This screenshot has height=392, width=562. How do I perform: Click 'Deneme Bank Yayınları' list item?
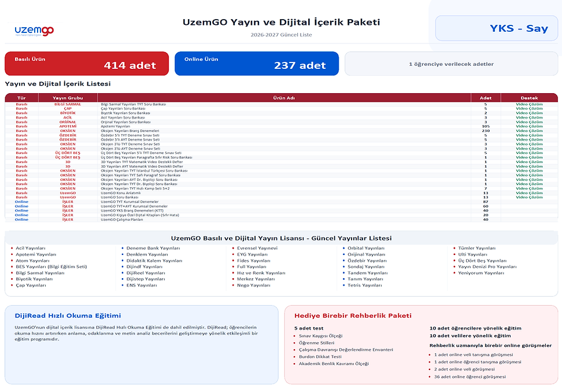(153, 248)
